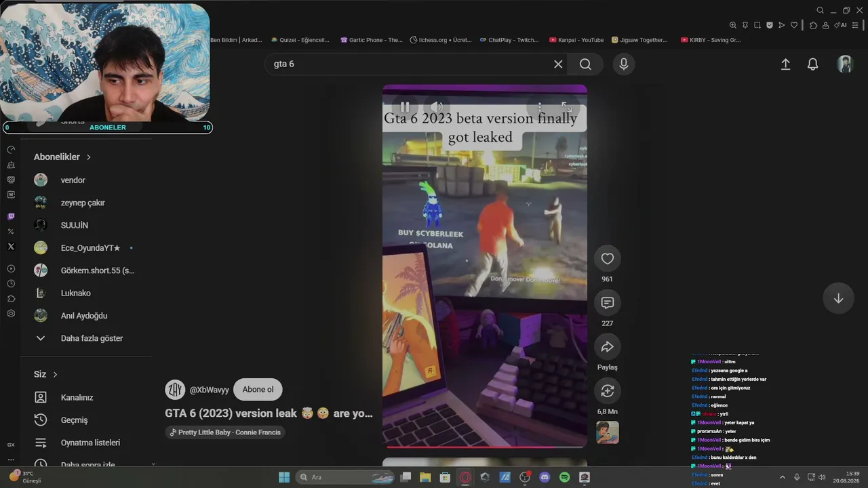Open Spotify from the taskbar

[x=564, y=477]
